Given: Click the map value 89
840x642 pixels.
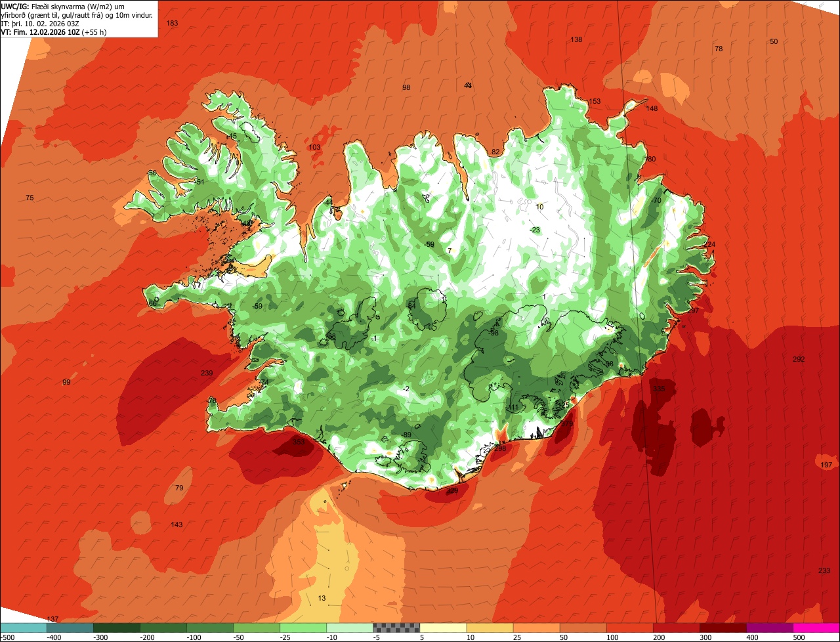Looking at the screenshot, I should 407,435.
